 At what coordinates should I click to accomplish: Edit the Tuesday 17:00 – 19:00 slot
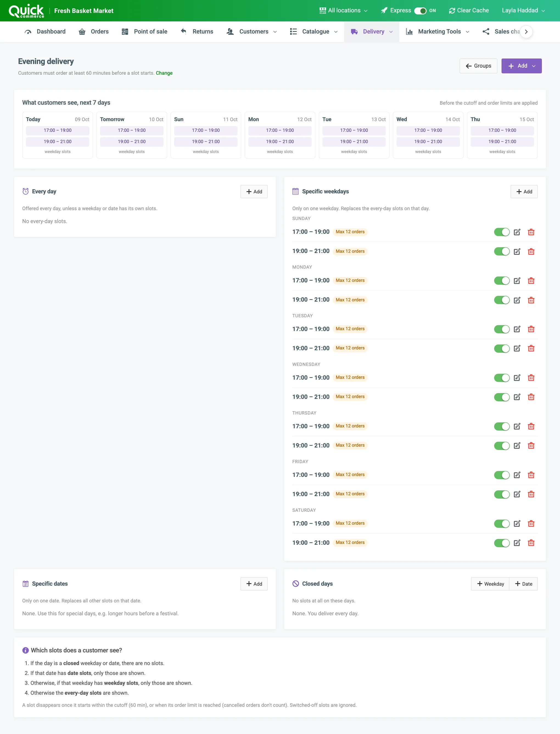[x=517, y=329]
